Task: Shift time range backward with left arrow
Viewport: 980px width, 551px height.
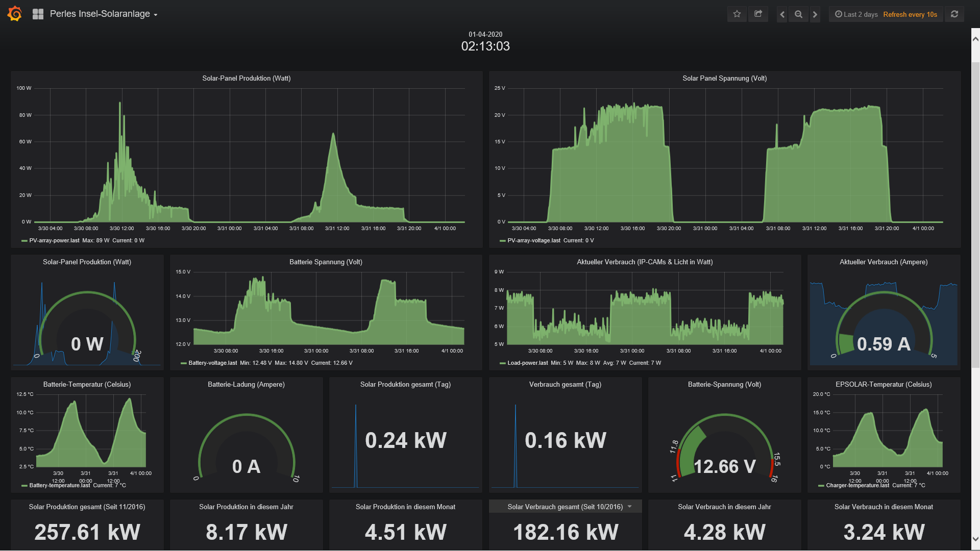Action: (782, 15)
